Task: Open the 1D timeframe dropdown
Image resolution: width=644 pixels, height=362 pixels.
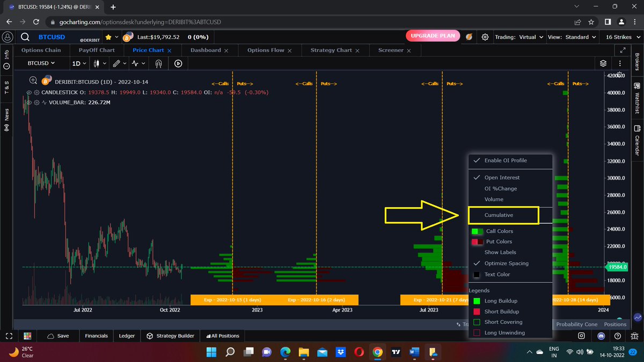Action: [x=78, y=63]
